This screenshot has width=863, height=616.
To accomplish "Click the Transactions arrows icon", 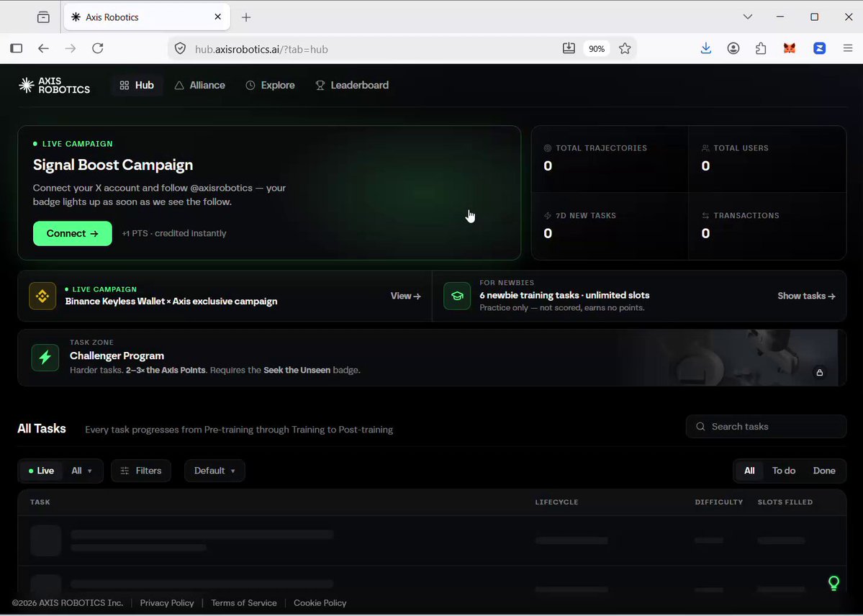I will tap(705, 216).
